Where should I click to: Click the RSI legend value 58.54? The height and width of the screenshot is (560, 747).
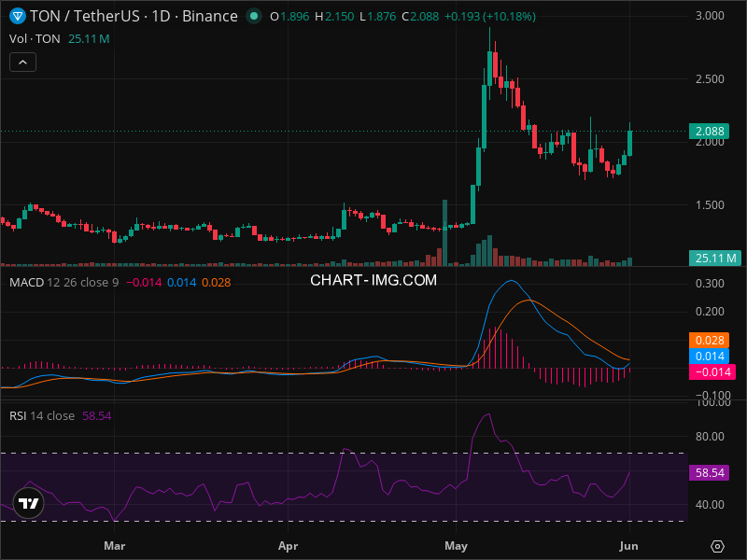point(97,415)
